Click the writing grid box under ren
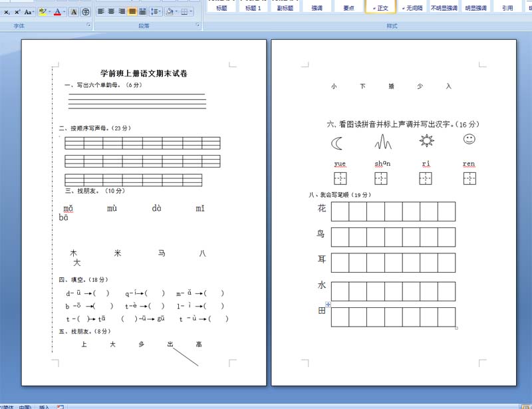The width and height of the screenshot is (532, 409). click(469, 178)
